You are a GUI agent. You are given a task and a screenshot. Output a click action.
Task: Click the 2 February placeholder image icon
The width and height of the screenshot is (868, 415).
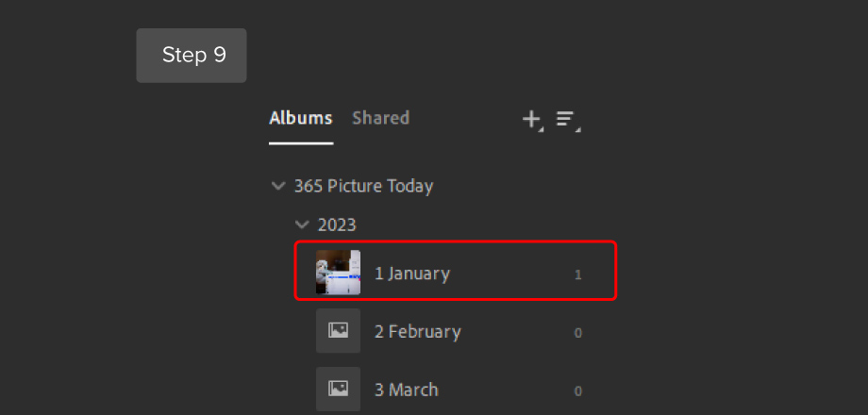338,331
